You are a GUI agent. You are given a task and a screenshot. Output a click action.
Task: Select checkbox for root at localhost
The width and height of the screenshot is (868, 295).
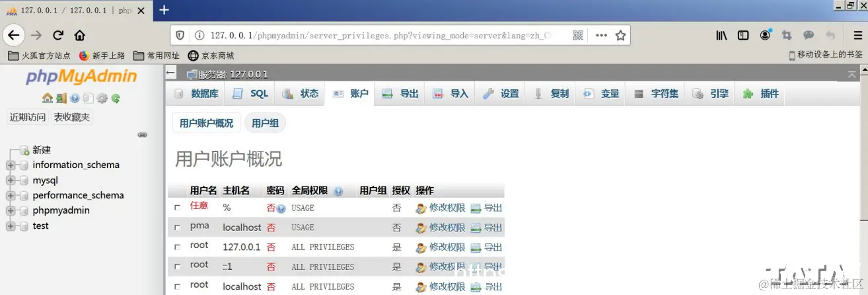coord(177,286)
